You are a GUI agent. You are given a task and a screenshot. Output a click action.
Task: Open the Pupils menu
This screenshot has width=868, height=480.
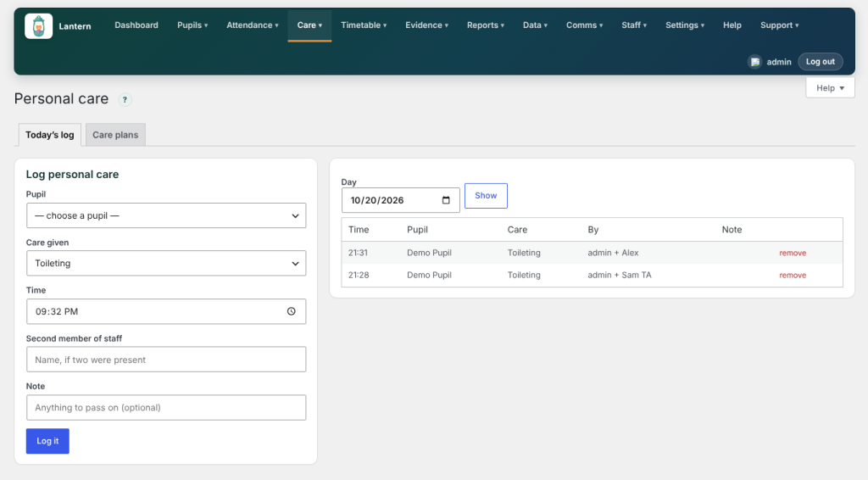point(192,25)
